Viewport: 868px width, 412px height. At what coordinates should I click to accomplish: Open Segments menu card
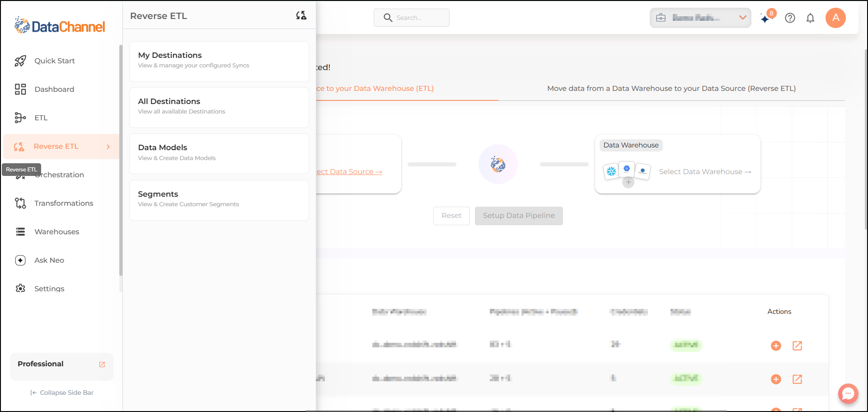(219, 200)
